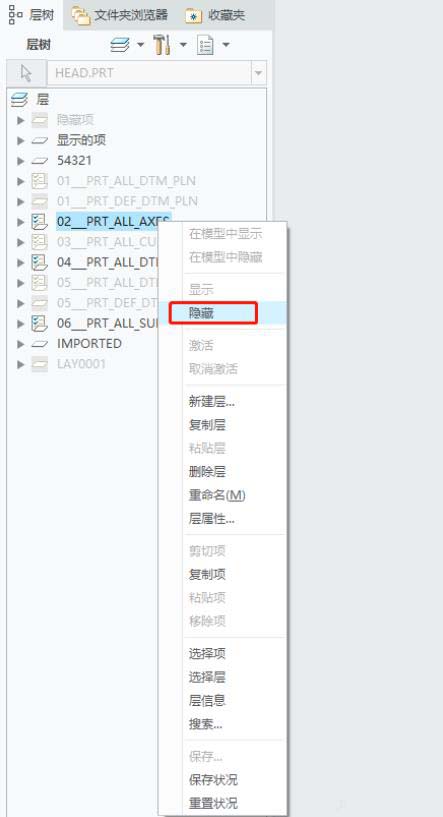
Task: Expand the IMPORTED layer node
Action: (21, 344)
